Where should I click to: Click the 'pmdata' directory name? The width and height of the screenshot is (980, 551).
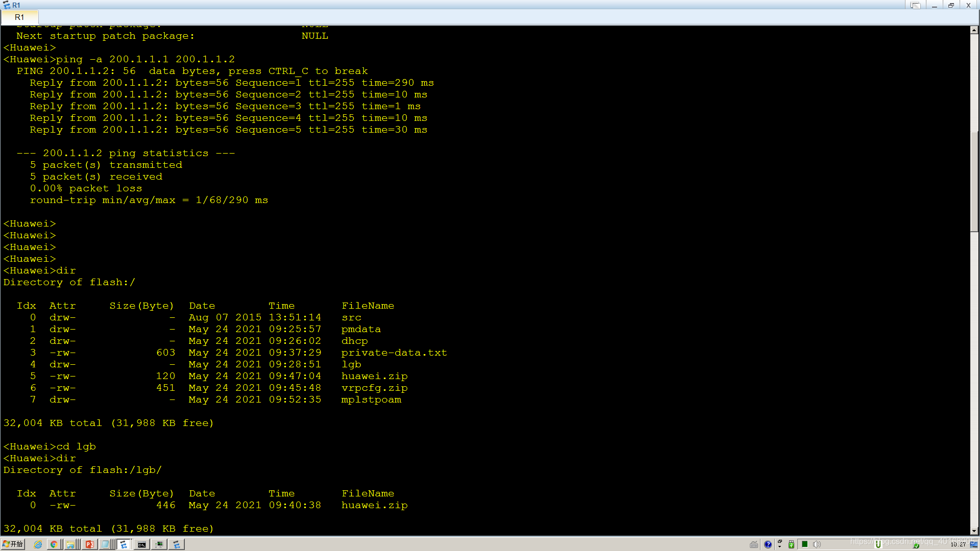[361, 329]
